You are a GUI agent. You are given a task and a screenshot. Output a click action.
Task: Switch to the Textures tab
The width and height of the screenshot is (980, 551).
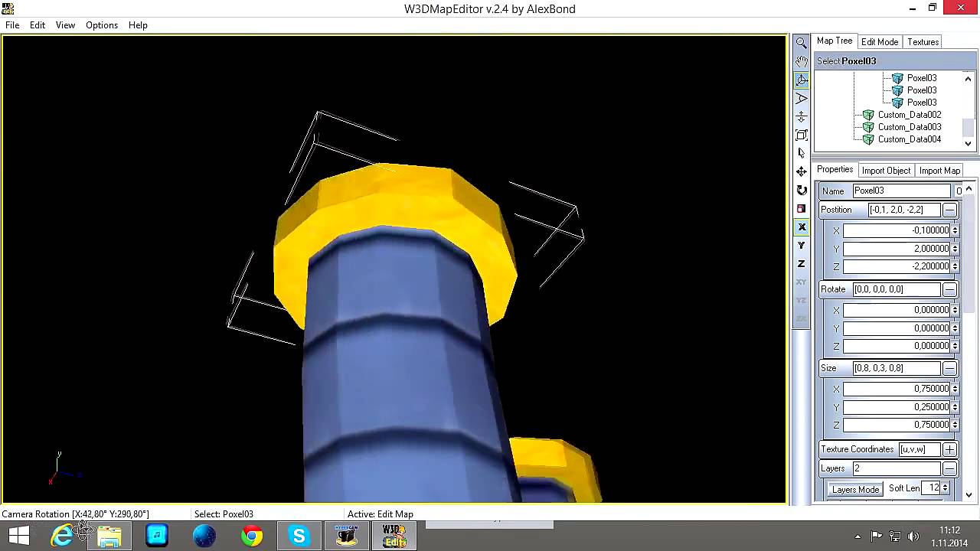(x=923, y=42)
